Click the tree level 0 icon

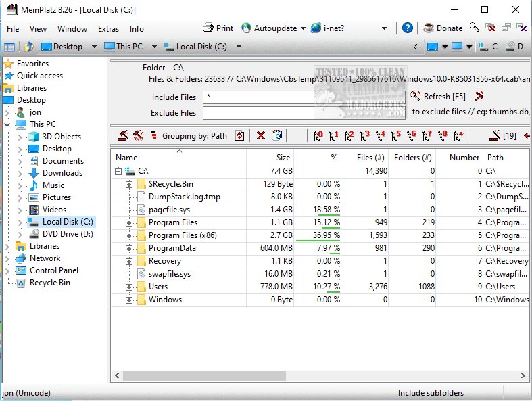(x=318, y=135)
